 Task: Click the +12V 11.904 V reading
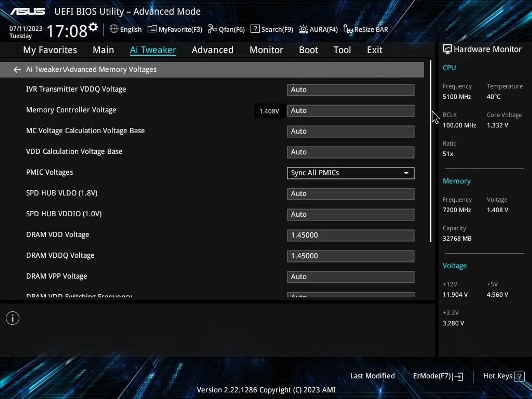pyautogui.click(x=455, y=295)
